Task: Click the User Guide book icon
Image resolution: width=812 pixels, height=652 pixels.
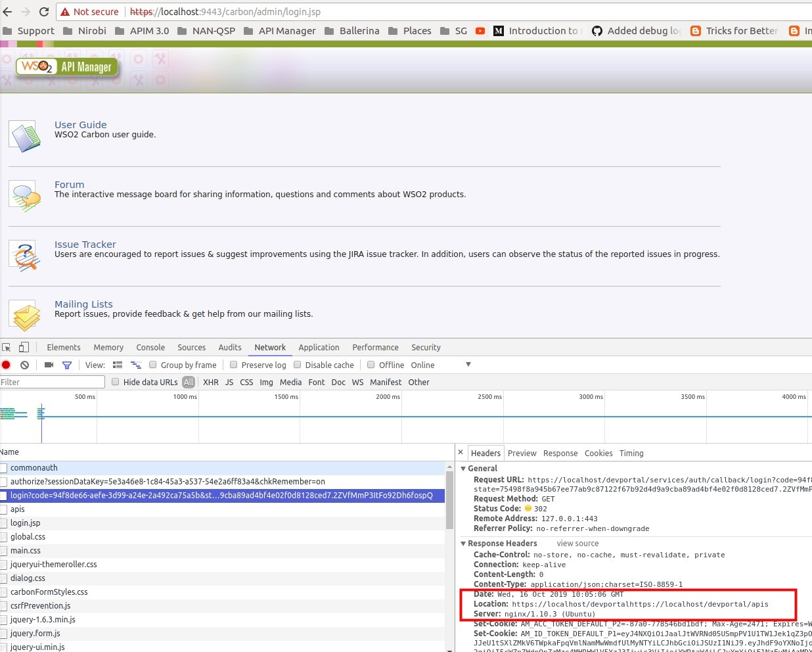Action: [26, 137]
